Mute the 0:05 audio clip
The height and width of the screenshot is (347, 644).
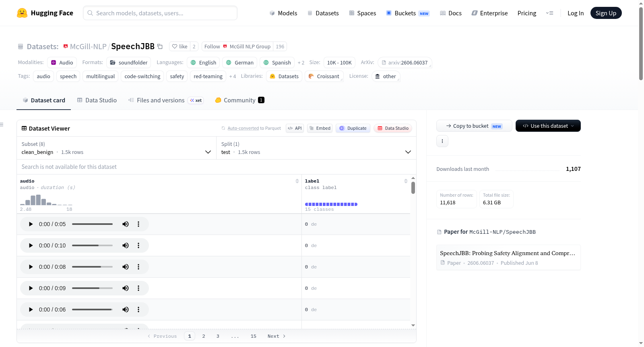click(x=126, y=224)
